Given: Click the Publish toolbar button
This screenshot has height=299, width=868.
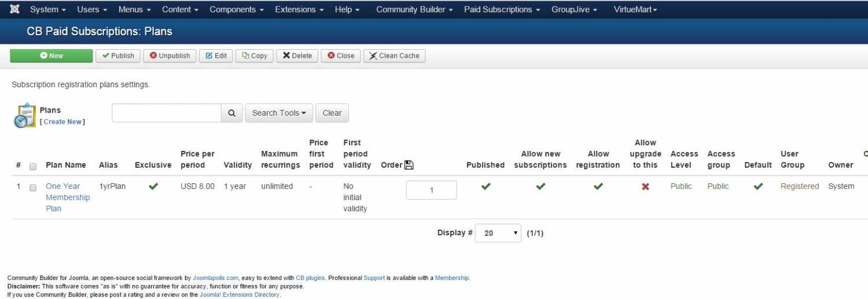Looking at the screenshot, I should [118, 56].
